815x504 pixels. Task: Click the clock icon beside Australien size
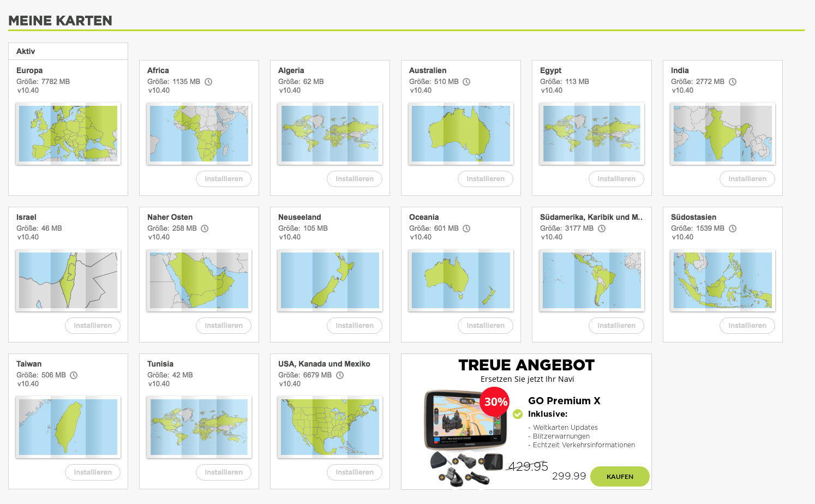(x=466, y=82)
